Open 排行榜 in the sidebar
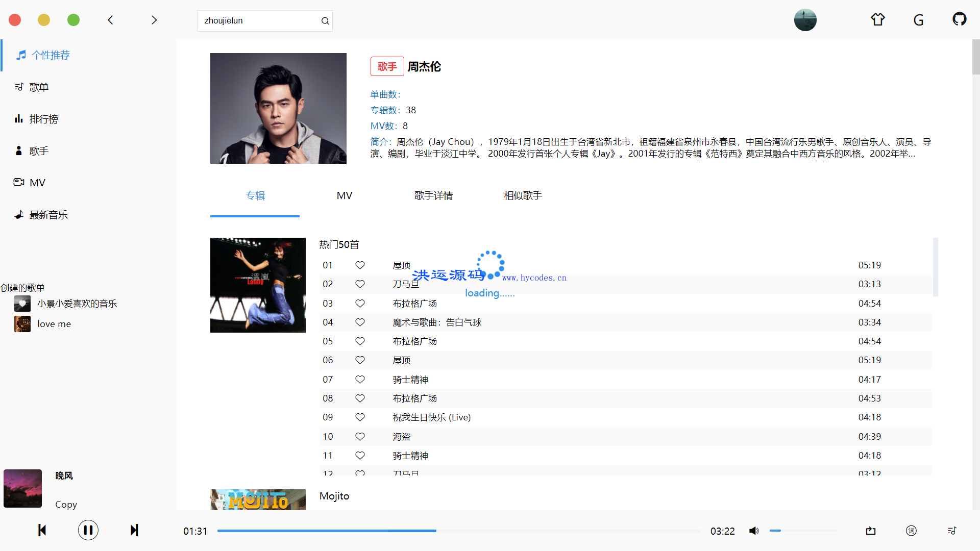This screenshot has height=551, width=980. point(36,119)
